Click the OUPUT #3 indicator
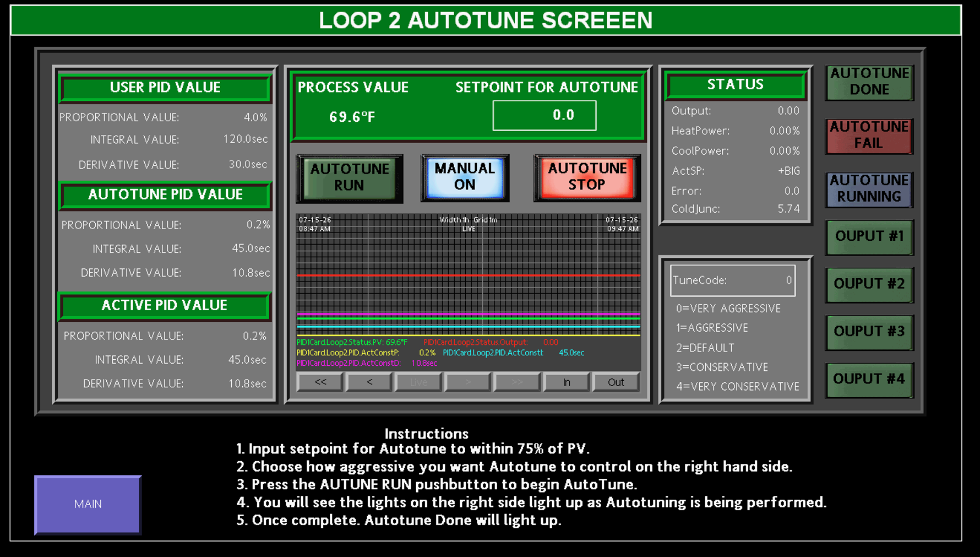The width and height of the screenshot is (980, 557). pyautogui.click(x=869, y=332)
